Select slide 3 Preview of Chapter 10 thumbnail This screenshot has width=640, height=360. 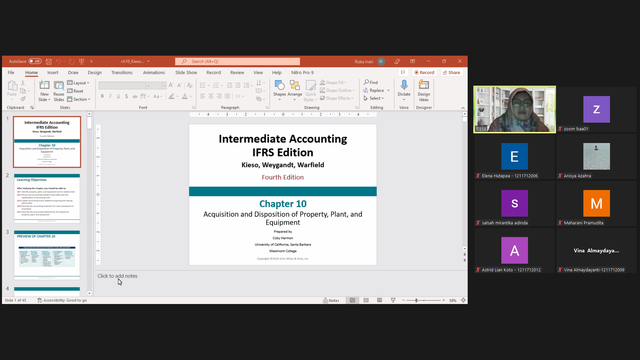47,255
